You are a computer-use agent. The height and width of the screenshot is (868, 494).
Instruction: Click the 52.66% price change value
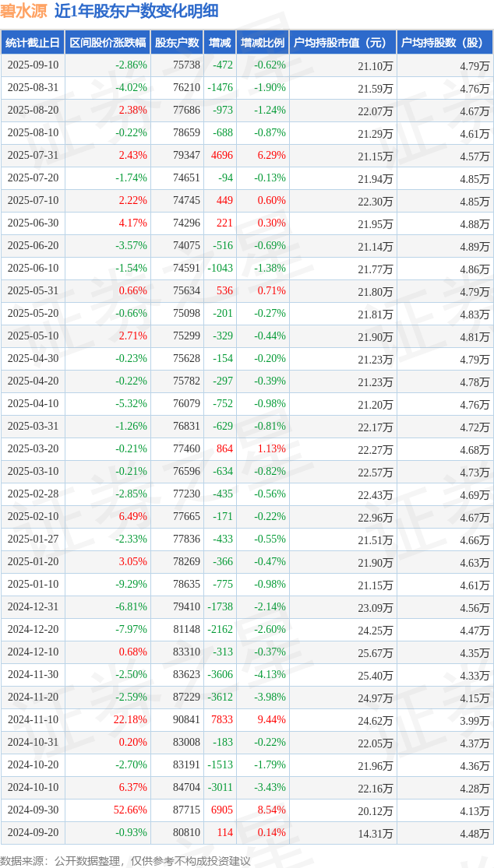(130, 810)
